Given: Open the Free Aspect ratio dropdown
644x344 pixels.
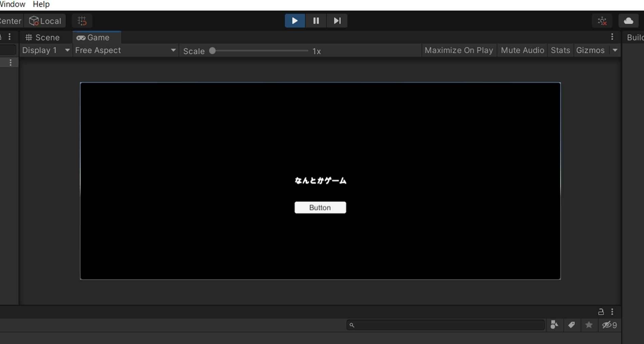Looking at the screenshot, I should pos(125,50).
